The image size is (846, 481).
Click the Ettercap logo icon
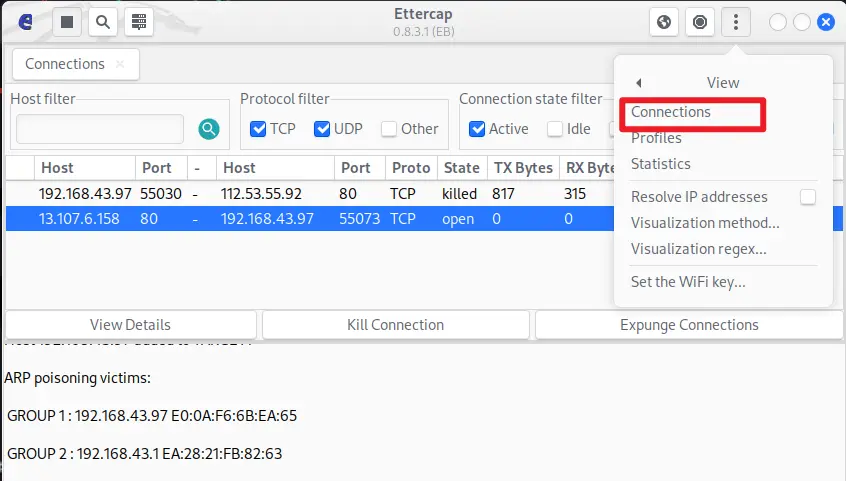click(x=24, y=21)
